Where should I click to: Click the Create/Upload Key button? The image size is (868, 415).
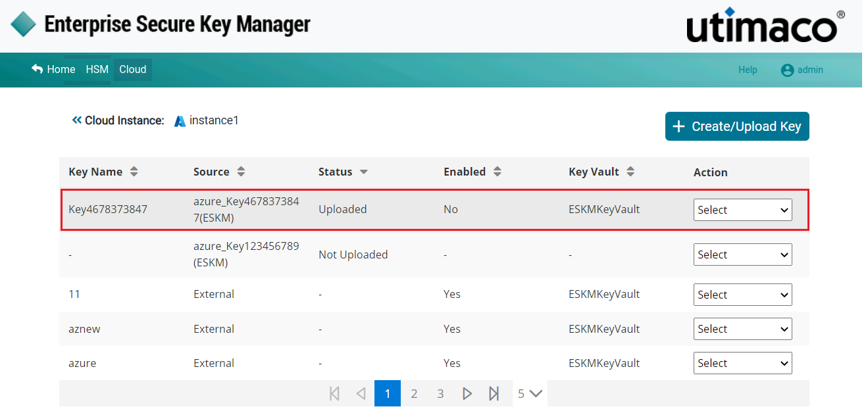click(737, 126)
